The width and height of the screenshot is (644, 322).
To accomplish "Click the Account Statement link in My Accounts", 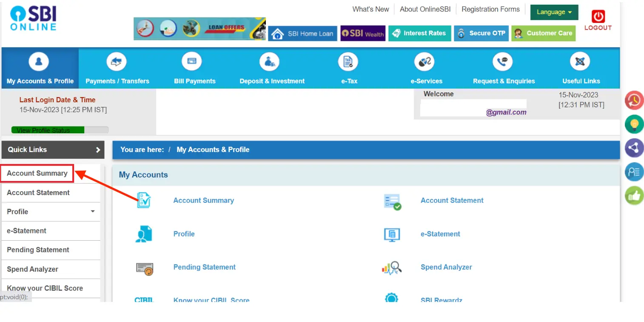I will pyautogui.click(x=452, y=200).
